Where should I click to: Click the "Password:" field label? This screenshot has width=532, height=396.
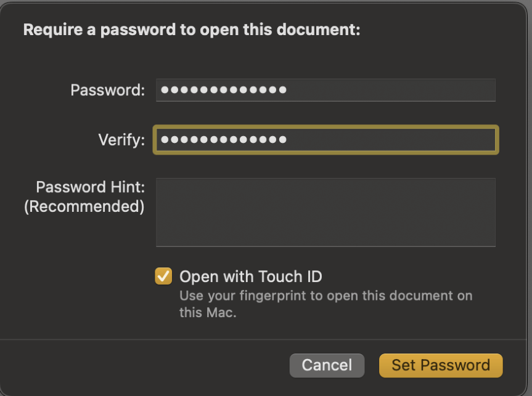pos(107,90)
